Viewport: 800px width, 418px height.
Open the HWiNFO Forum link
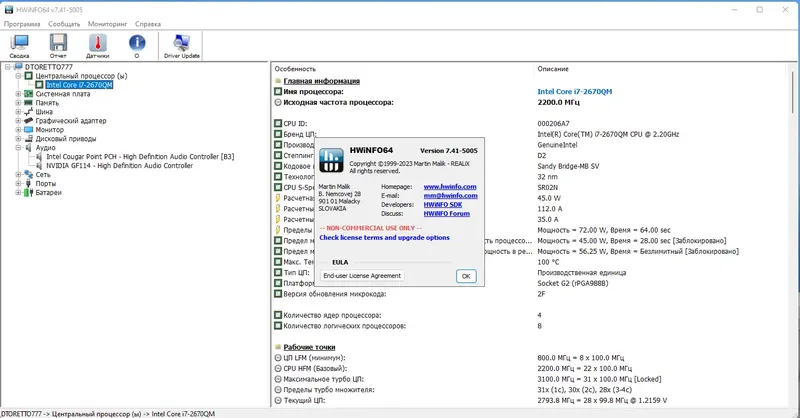(446, 213)
